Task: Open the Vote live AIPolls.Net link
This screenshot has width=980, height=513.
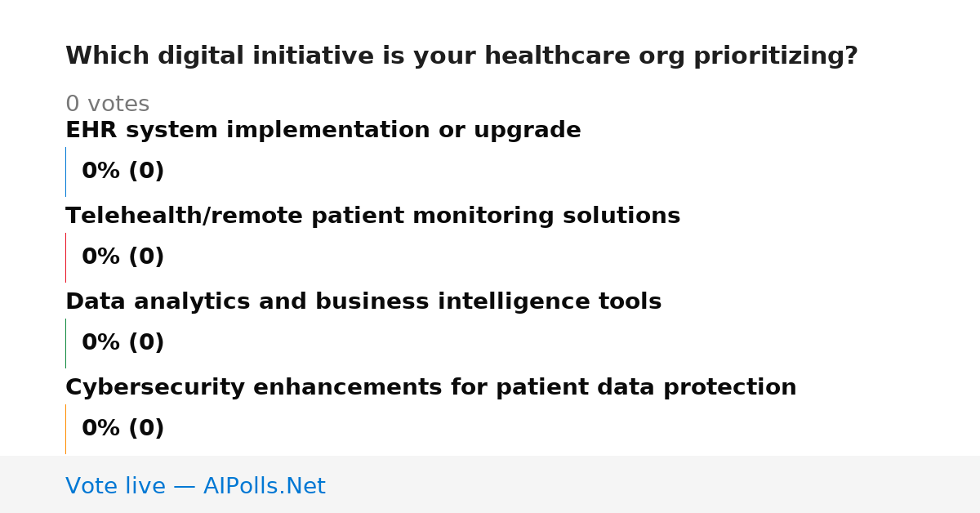Action: 195,486
